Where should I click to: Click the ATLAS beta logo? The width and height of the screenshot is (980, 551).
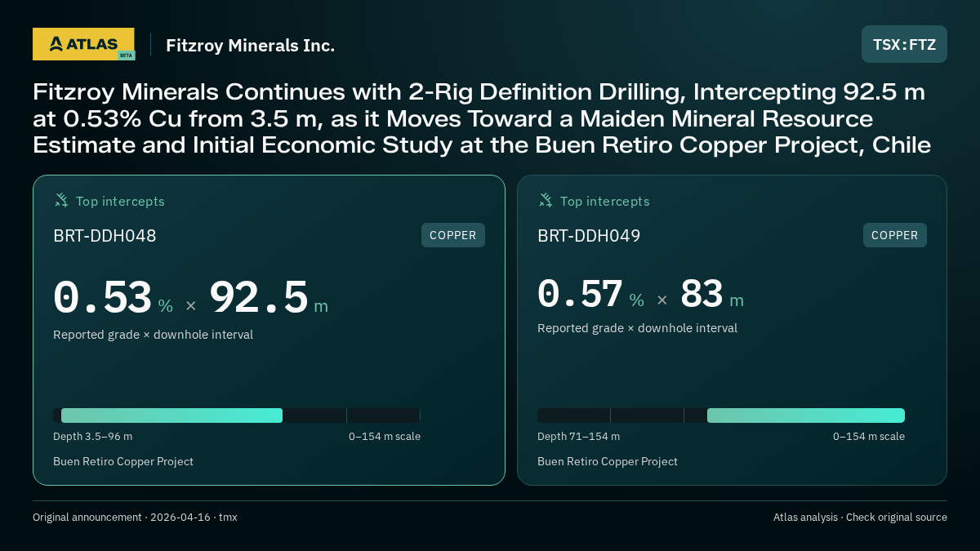click(83, 44)
